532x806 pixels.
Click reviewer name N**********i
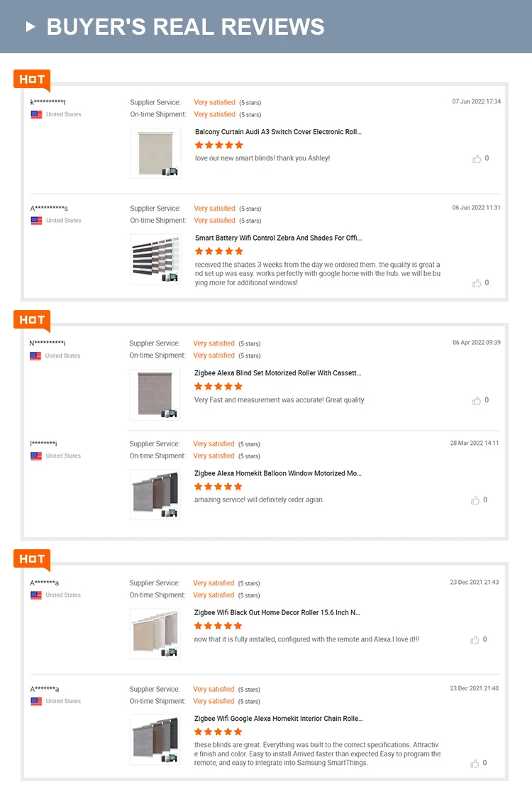pos(48,343)
